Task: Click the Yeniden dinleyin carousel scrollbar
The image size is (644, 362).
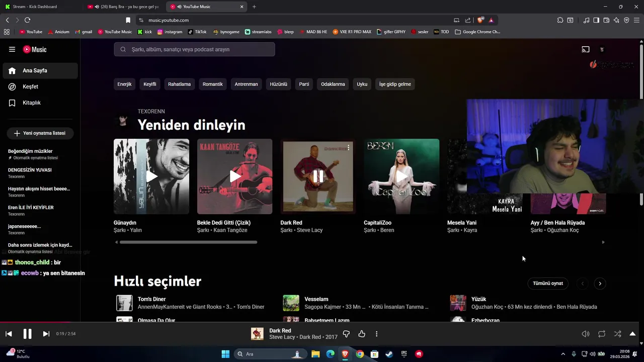Action: 188,242
